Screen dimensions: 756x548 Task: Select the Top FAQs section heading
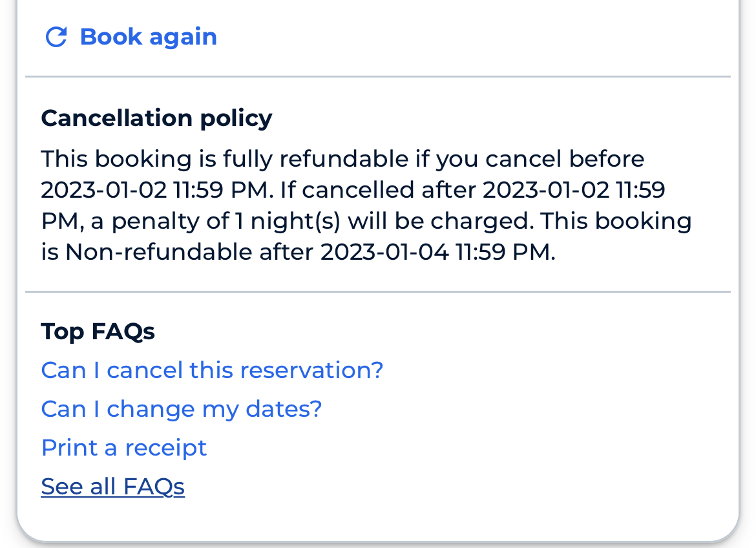pyautogui.click(x=98, y=331)
